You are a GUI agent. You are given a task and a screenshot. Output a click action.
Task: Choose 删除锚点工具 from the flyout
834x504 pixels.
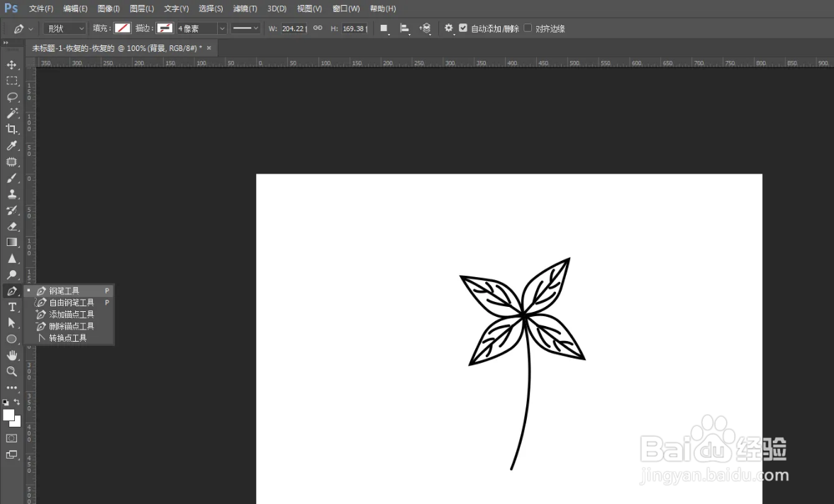point(69,326)
